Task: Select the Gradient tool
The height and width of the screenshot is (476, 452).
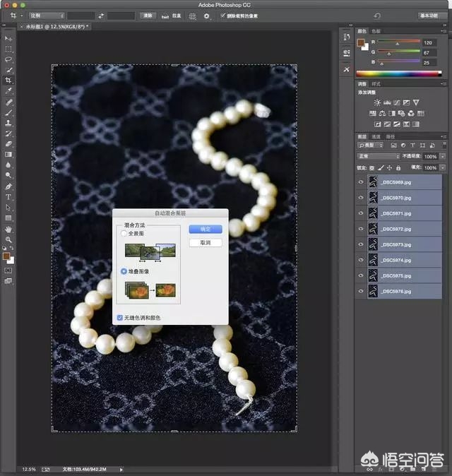Action: tap(8, 155)
